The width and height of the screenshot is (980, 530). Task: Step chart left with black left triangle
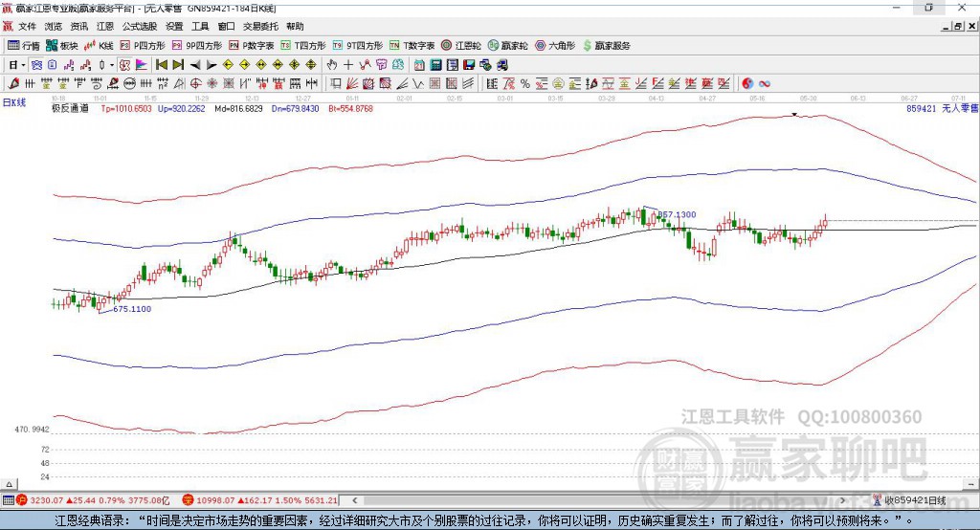(195, 64)
